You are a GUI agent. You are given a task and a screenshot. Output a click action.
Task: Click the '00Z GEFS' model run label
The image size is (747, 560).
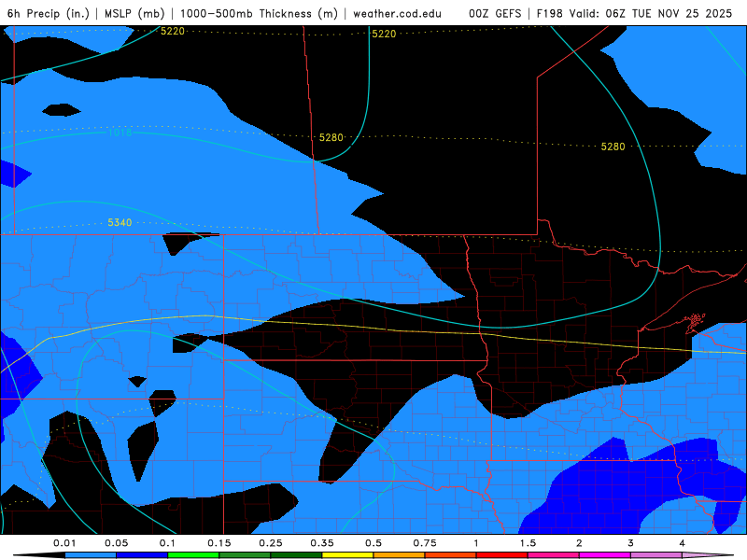pyautogui.click(x=495, y=13)
